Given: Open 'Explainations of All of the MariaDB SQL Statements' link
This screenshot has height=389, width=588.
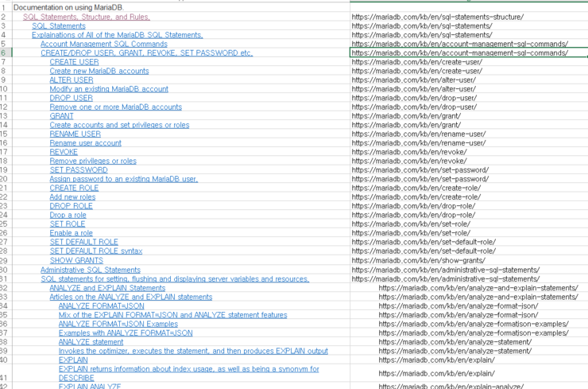Looking at the screenshot, I should pos(118,35).
